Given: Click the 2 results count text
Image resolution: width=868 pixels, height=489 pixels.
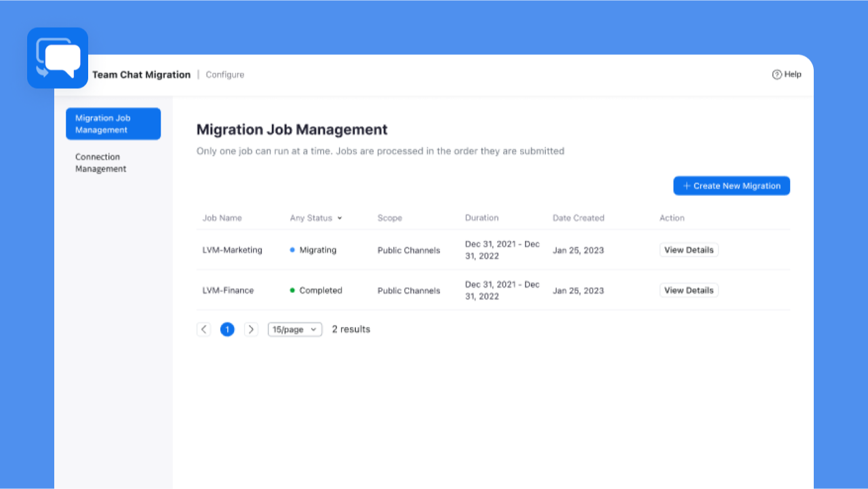Looking at the screenshot, I should pyautogui.click(x=351, y=330).
